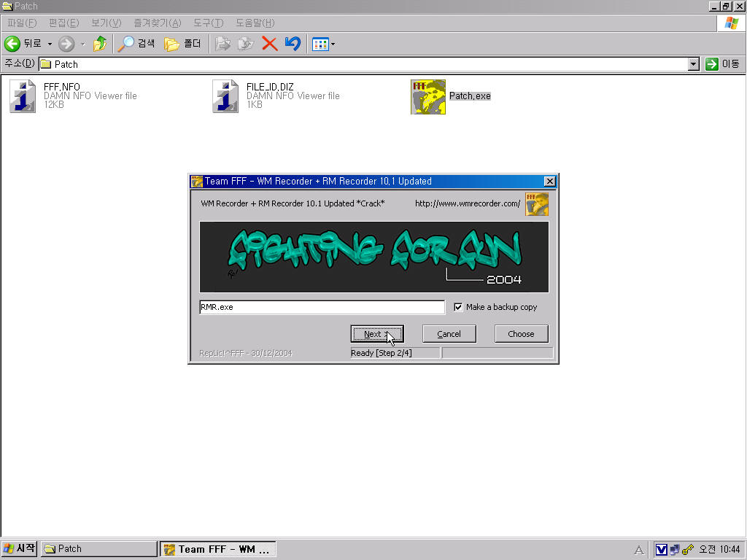Click the 시작 Start button on taskbar
Screen dimensions: 747x560
point(20,549)
